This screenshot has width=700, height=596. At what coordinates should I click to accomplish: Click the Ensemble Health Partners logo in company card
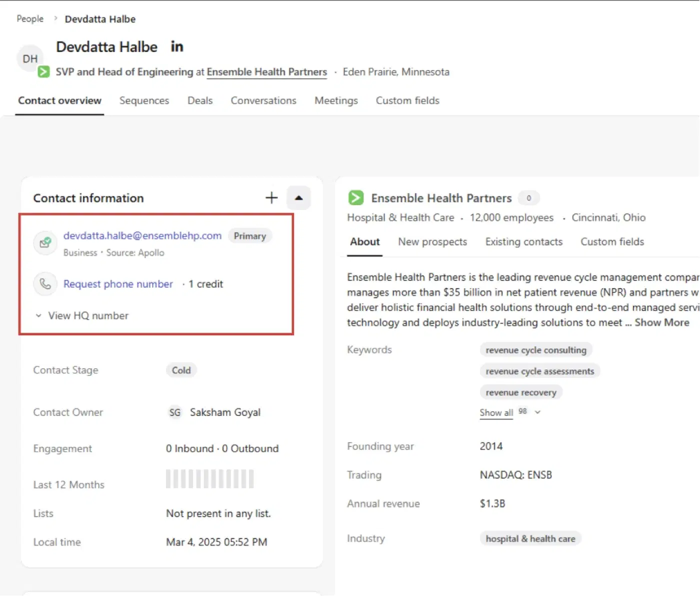click(x=356, y=198)
